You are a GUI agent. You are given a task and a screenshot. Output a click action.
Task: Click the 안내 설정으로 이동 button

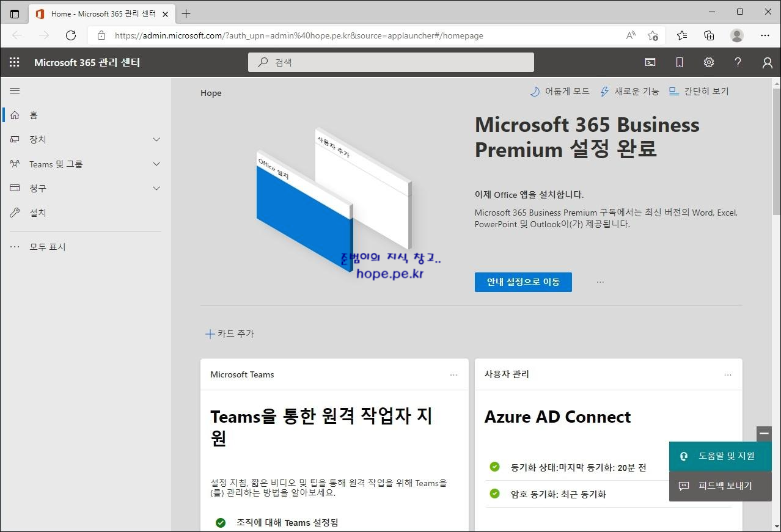click(523, 282)
